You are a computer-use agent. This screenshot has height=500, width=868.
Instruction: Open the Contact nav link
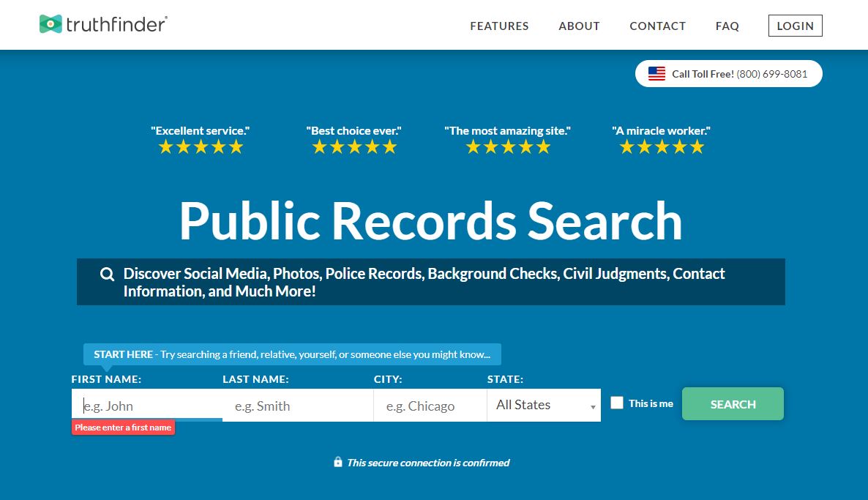pyautogui.click(x=658, y=26)
